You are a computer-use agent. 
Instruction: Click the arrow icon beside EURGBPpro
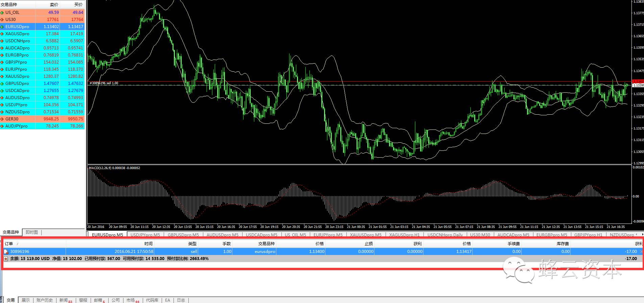[x=2, y=55]
